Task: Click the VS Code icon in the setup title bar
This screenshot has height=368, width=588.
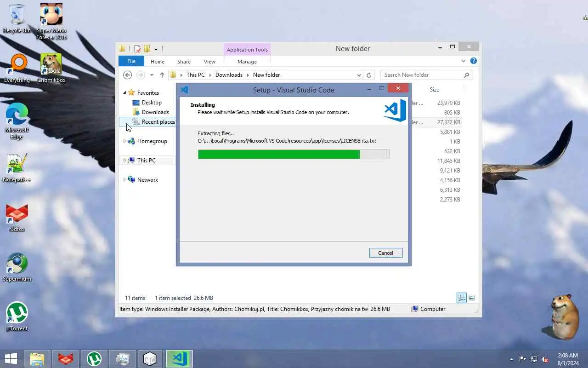Action: (x=185, y=90)
